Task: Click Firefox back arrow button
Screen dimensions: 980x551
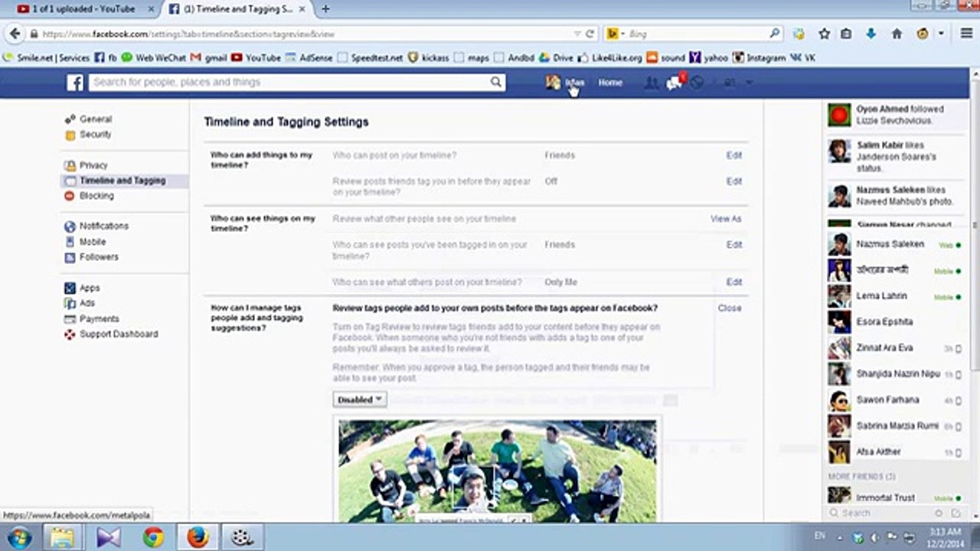Action: pyautogui.click(x=15, y=34)
